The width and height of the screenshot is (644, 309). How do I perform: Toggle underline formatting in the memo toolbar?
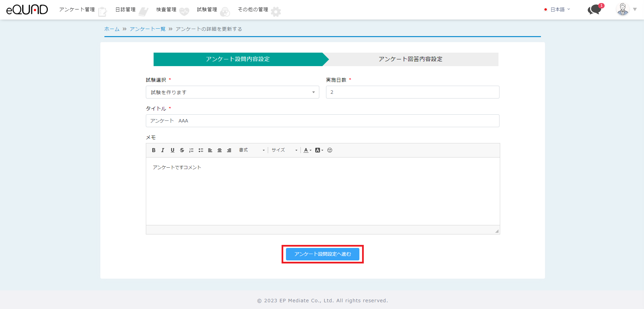tap(172, 150)
